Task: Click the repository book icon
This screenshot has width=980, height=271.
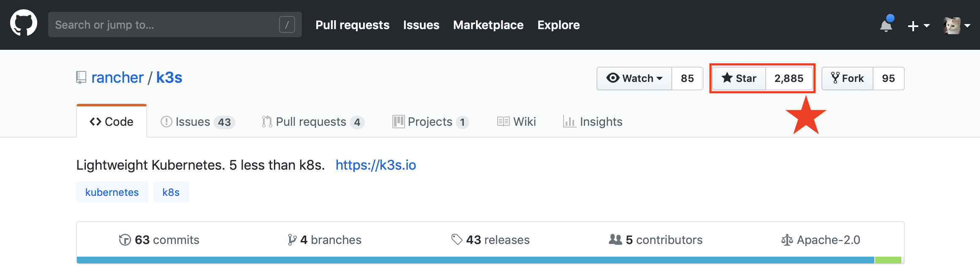Action: [81, 77]
